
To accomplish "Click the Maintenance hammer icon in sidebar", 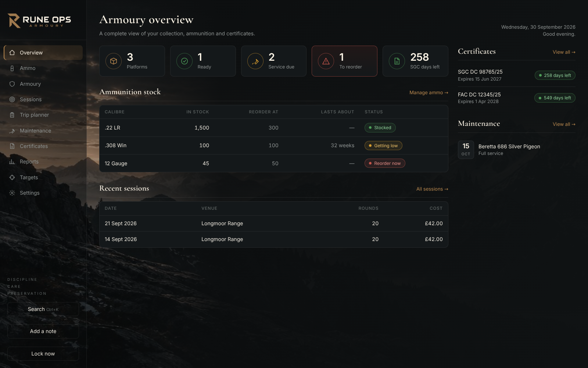I will click(12, 131).
